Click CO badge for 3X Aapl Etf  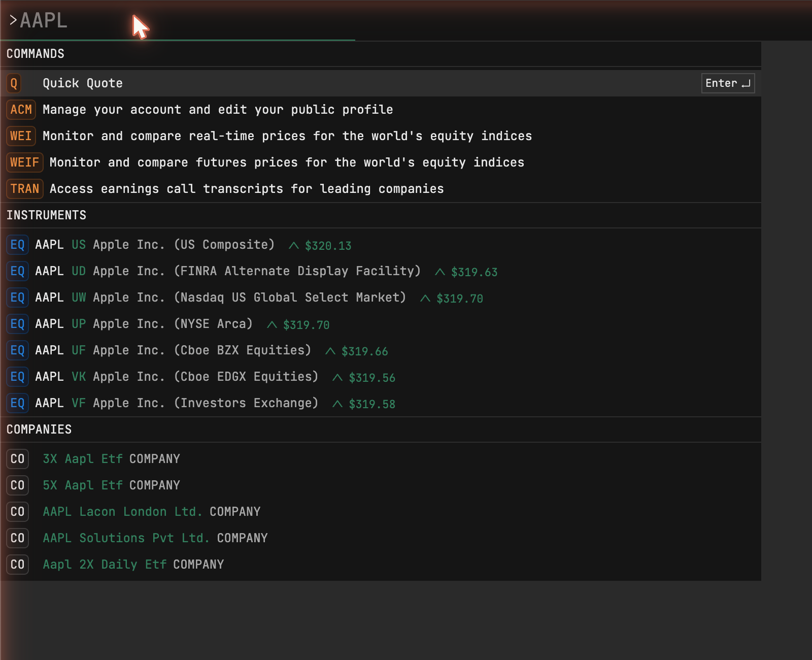(18, 459)
